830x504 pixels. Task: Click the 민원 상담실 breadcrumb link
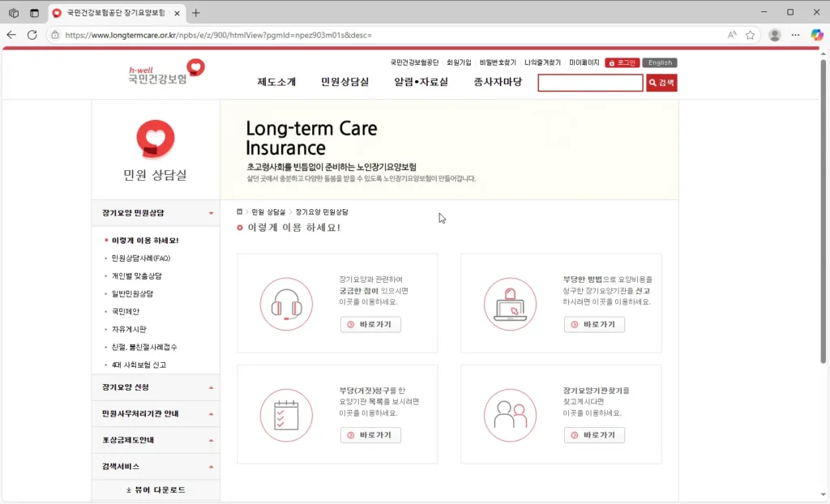267,211
